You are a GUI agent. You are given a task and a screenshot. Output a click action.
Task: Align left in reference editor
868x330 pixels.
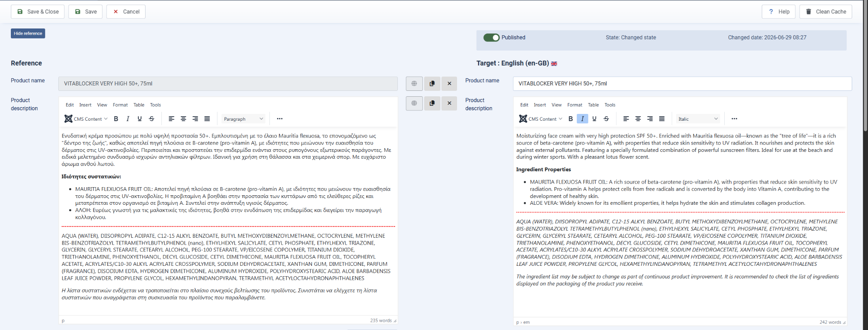pos(171,119)
